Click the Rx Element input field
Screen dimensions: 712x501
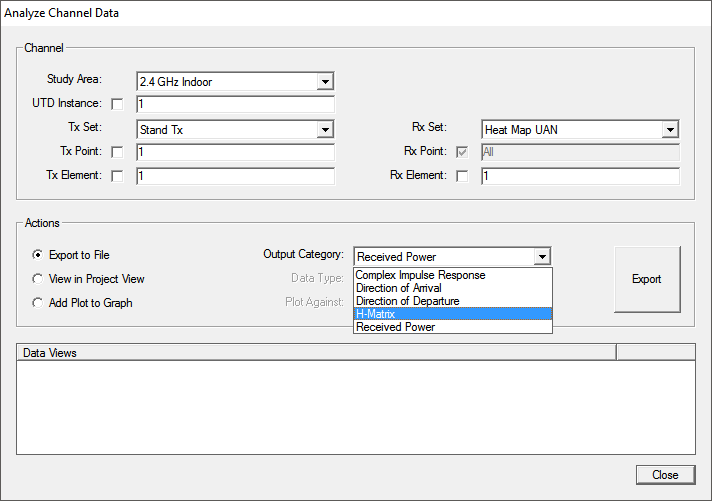coord(580,176)
